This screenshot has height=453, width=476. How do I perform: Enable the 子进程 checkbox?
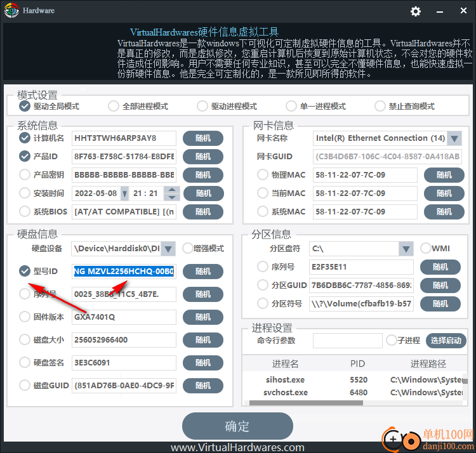coord(392,340)
